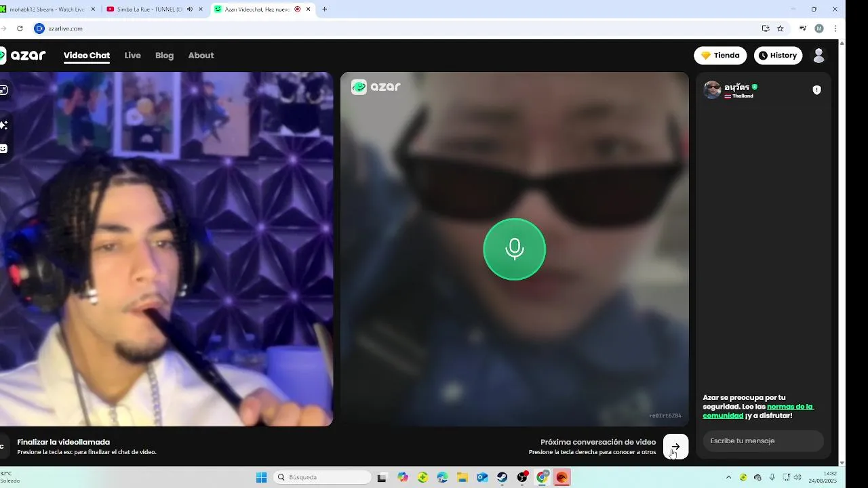Image resolution: width=868 pixels, height=488 pixels.
Task: Click the report shield icon
Action: [816, 89]
